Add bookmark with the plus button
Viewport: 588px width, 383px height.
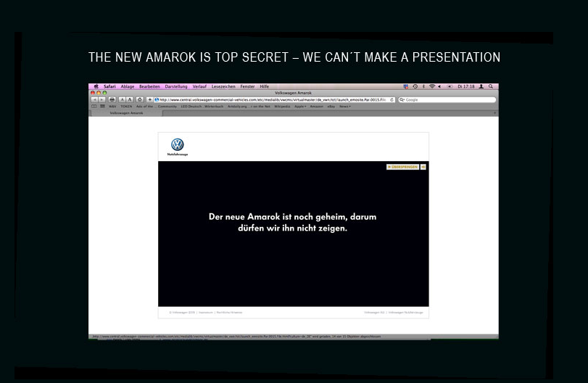click(x=149, y=99)
